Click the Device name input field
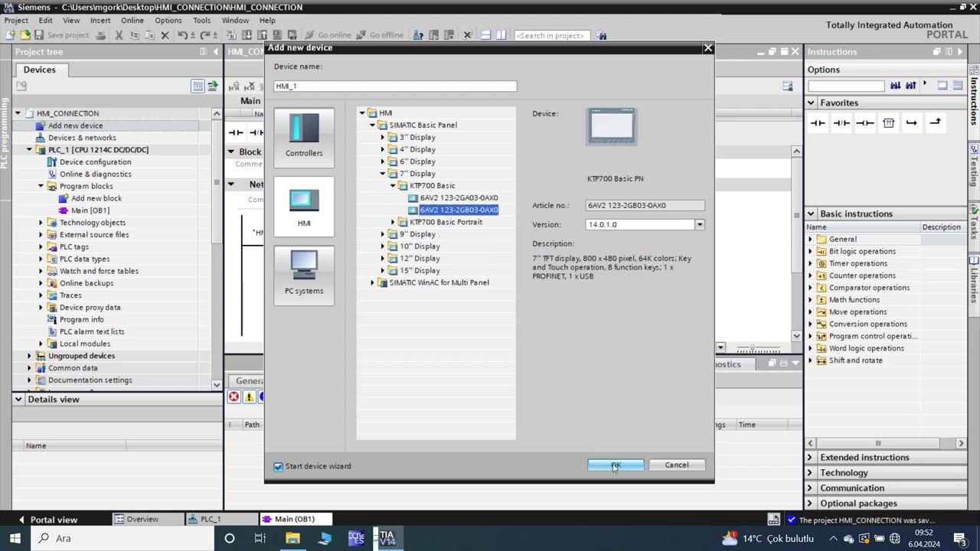This screenshot has height=551, width=980. point(395,86)
